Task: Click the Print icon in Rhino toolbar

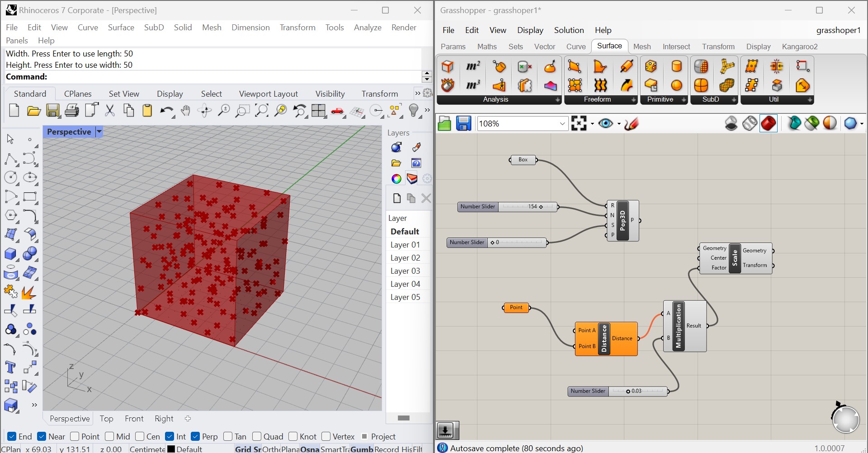Action: (71, 111)
